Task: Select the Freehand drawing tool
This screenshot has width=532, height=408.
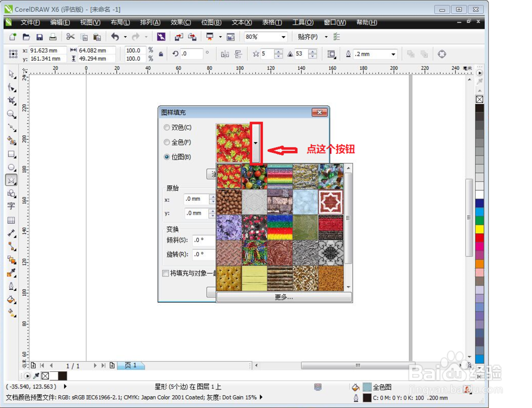Action: (x=12, y=128)
